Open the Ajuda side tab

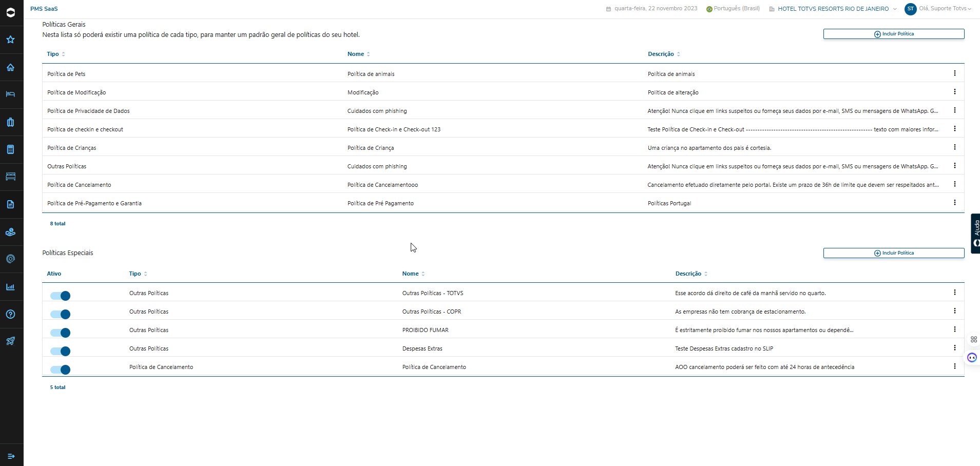(975, 234)
